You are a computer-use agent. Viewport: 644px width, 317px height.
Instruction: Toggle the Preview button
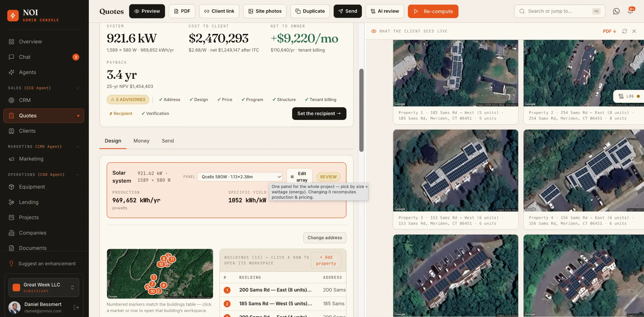(147, 11)
